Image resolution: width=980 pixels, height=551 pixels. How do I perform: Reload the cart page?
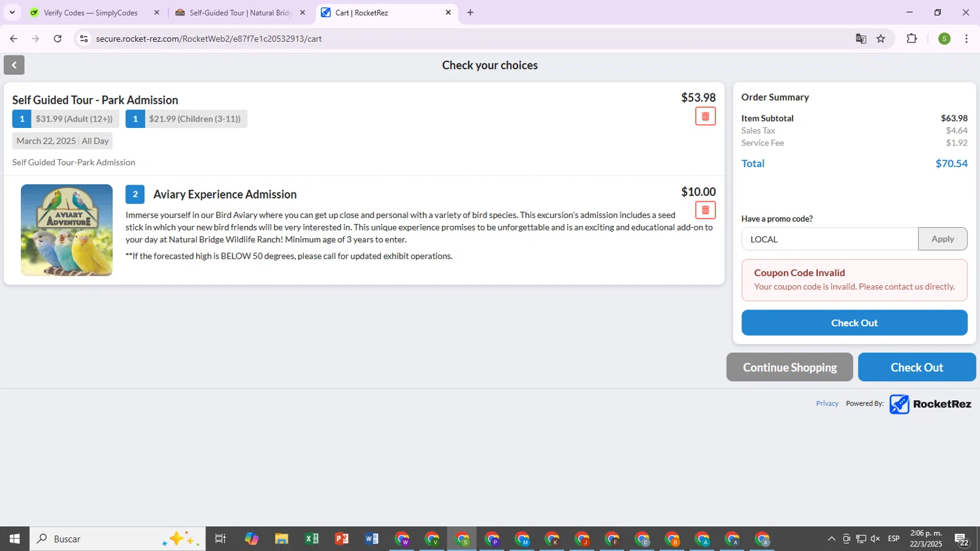pos(57,39)
